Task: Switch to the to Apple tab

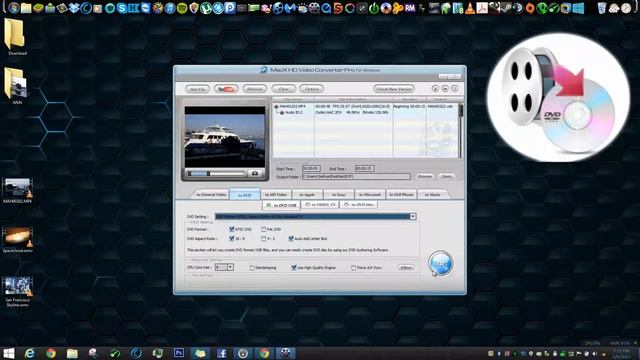Action: click(x=307, y=195)
